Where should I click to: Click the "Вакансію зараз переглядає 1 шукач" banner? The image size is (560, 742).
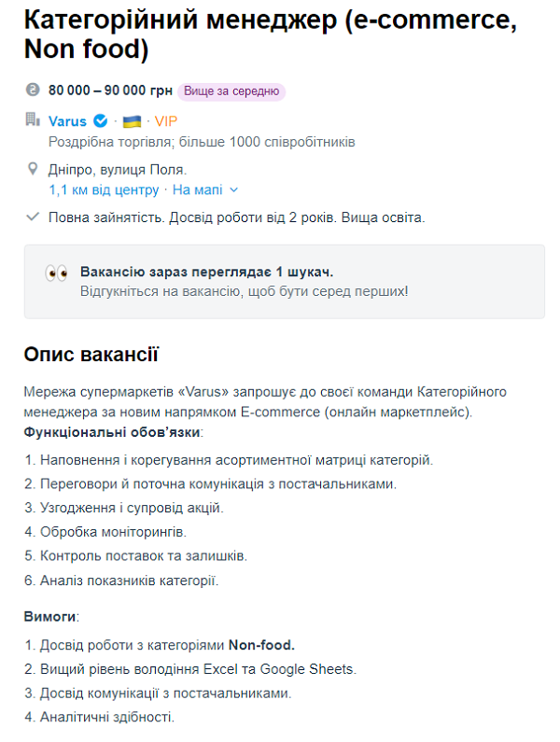click(x=284, y=281)
